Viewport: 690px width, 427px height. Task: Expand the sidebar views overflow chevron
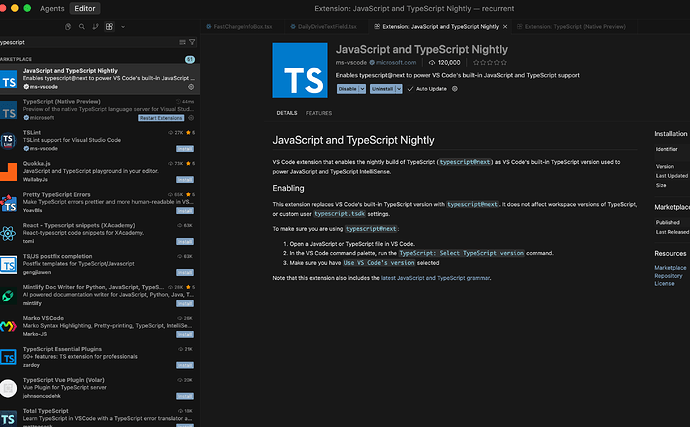coord(123,27)
